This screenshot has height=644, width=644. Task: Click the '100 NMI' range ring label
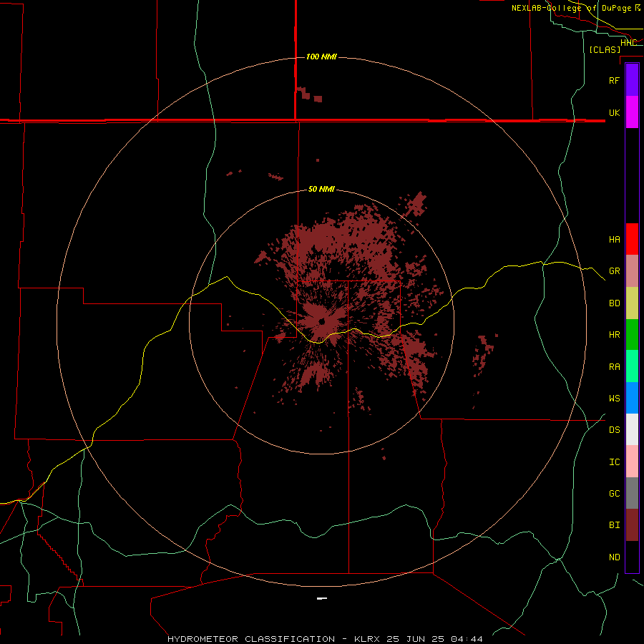(x=321, y=57)
